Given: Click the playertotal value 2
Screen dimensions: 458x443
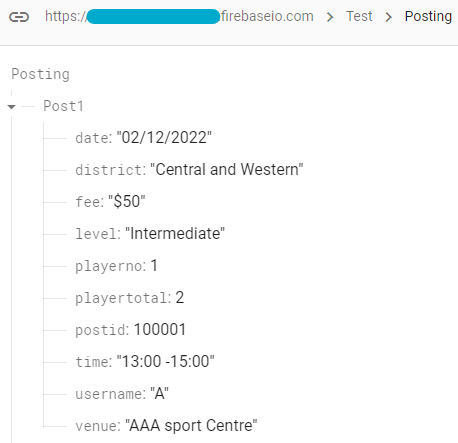Looking at the screenshot, I should click(x=180, y=297).
